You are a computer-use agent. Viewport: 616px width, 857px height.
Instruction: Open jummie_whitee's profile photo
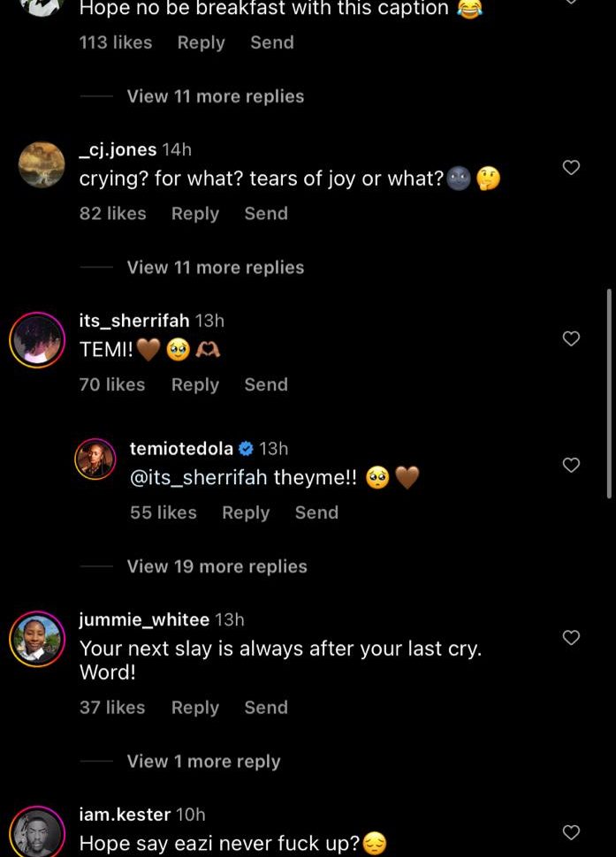[x=37, y=639]
